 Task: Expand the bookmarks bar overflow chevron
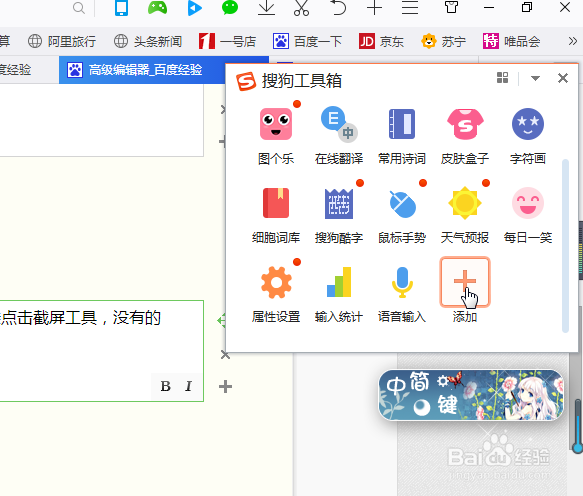click(x=573, y=41)
